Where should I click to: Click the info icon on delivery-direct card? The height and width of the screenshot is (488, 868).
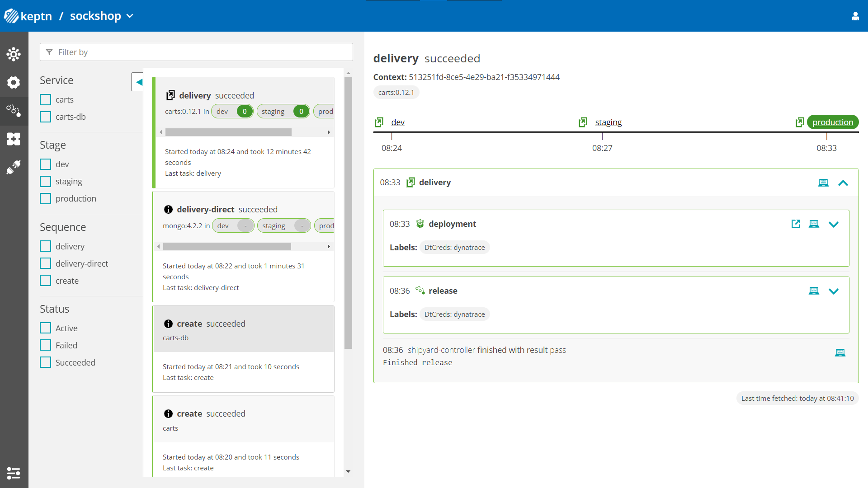(x=168, y=209)
